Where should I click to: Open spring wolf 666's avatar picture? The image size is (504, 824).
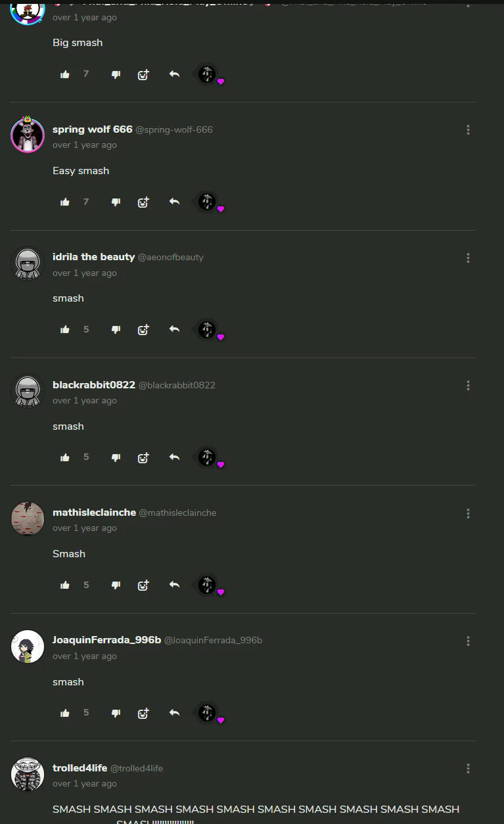[x=28, y=135]
